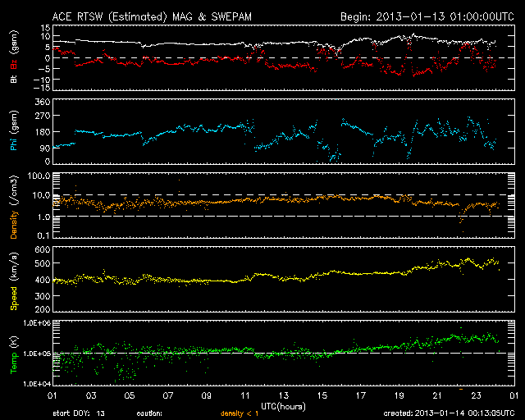This screenshot has height=420, width=525.
Task: Select the Begin: 2013-01-13 01:00:00UTC text
Action: [427, 16]
